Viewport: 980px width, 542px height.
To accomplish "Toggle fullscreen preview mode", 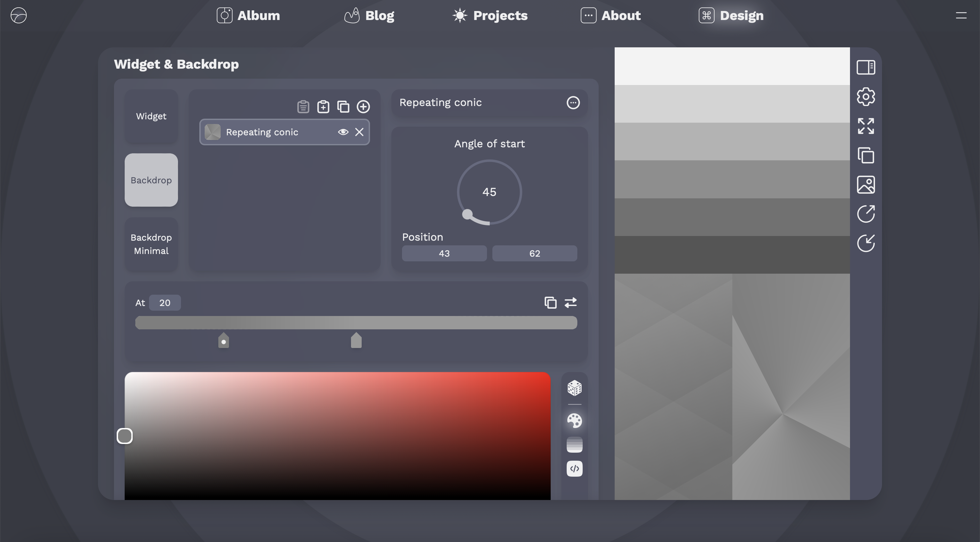I will [x=866, y=126].
